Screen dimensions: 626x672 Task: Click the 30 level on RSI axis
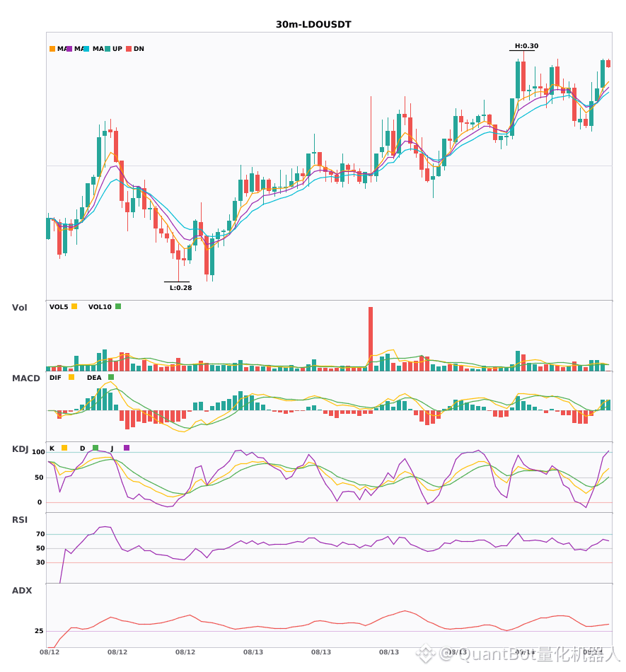tap(40, 562)
